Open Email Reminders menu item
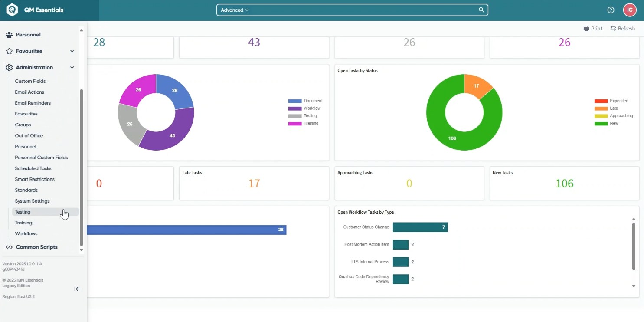 click(33, 103)
